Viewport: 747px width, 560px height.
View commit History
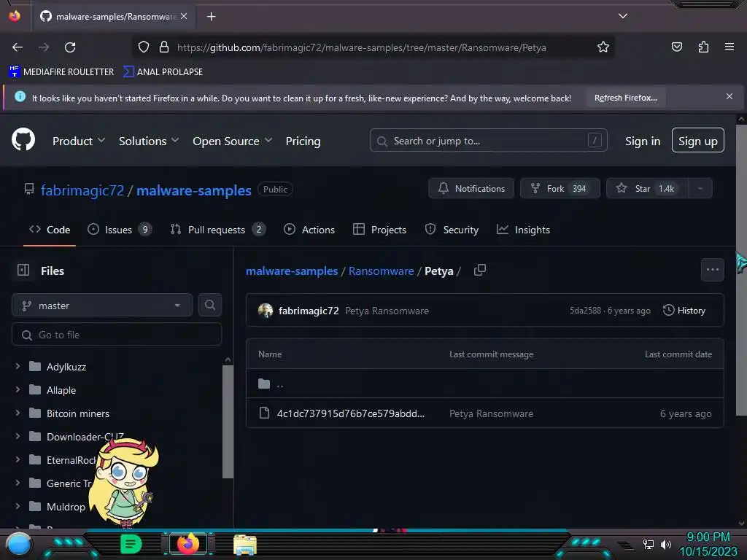pos(684,311)
